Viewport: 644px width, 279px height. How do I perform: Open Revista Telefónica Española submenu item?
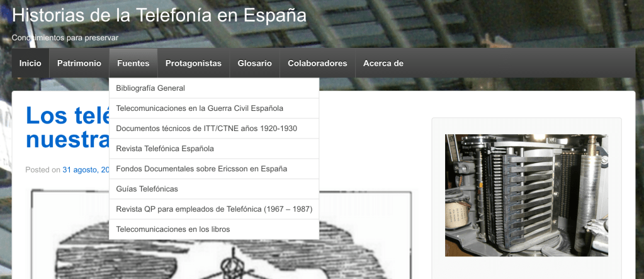[x=165, y=149]
